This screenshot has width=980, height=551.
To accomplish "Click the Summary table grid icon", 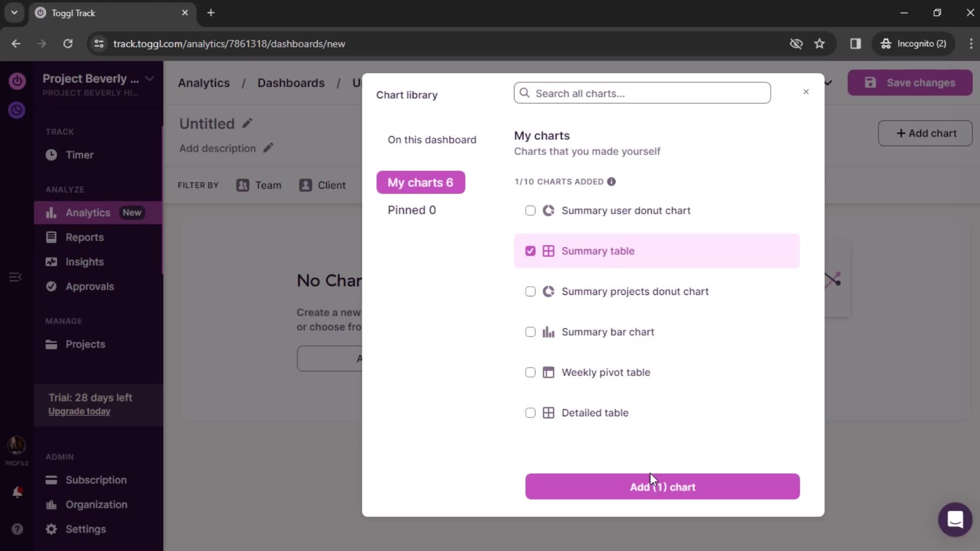I will click(549, 251).
